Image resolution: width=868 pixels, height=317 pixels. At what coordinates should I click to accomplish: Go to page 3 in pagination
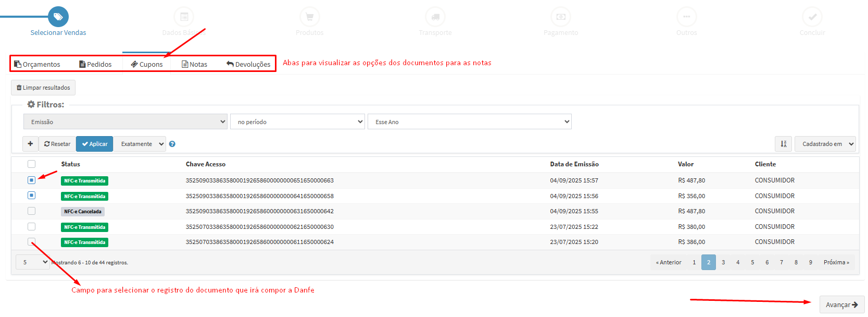pyautogui.click(x=723, y=262)
